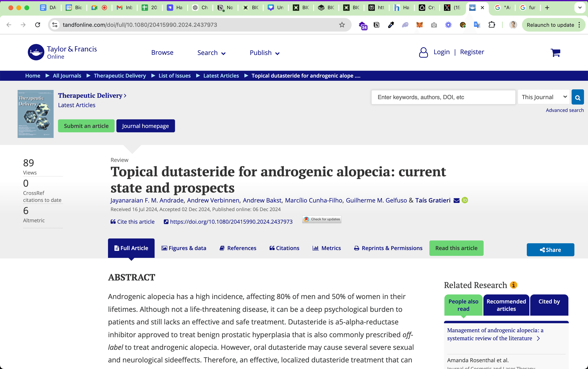
Task: Open the browser Extensions puzzle icon
Action: [x=492, y=25]
